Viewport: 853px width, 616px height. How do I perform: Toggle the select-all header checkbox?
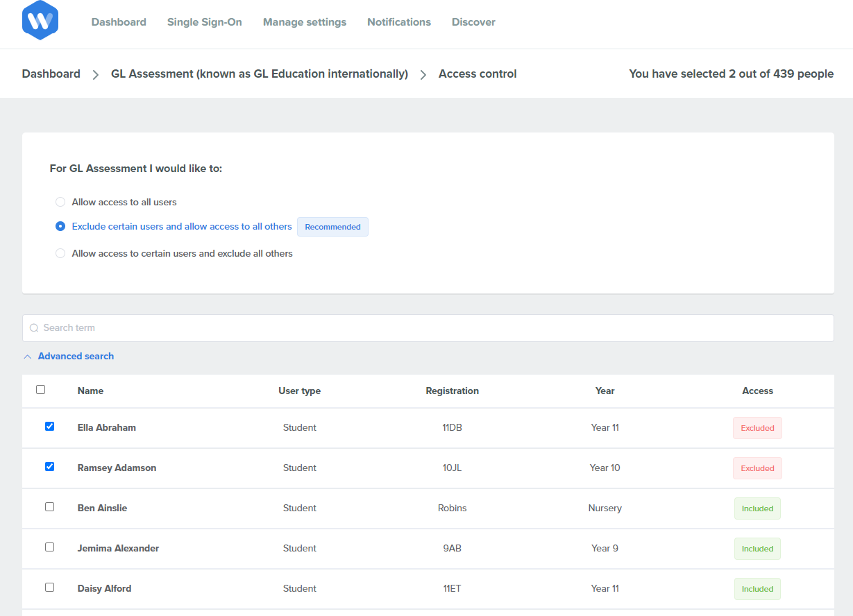tap(40, 390)
